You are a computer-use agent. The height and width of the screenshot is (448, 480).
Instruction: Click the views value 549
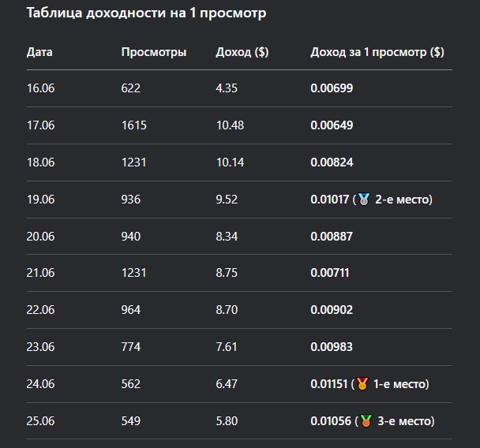[131, 421]
